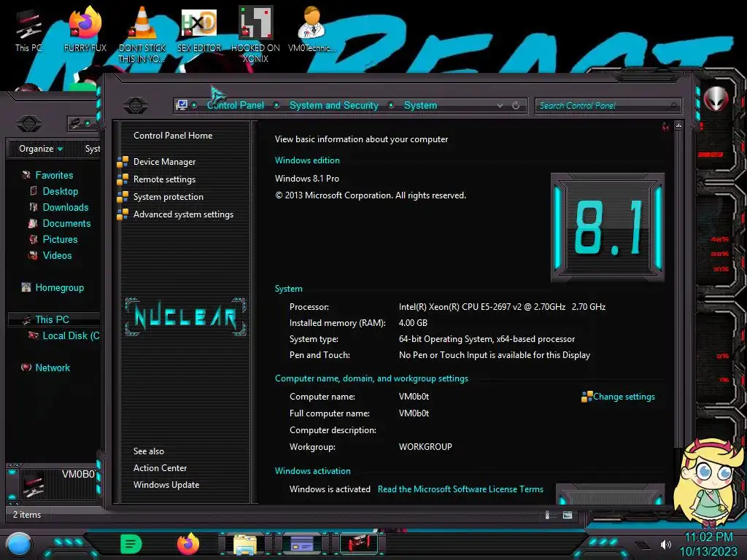This screenshot has width=747, height=560.
Task: Read the Microsoft Software License Terms
Action: [x=460, y=489]
